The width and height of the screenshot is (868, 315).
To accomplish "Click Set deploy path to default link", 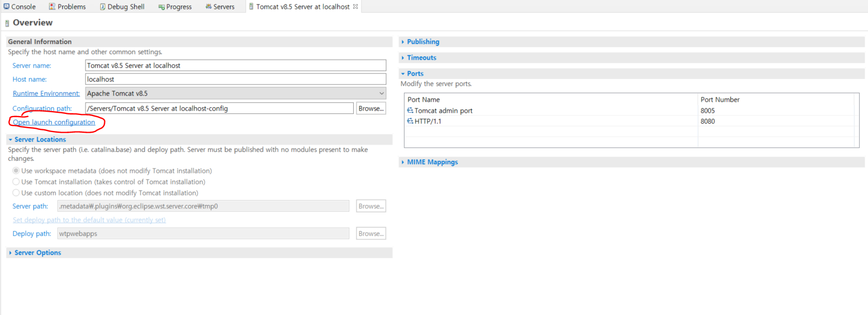I will (89, 220).
